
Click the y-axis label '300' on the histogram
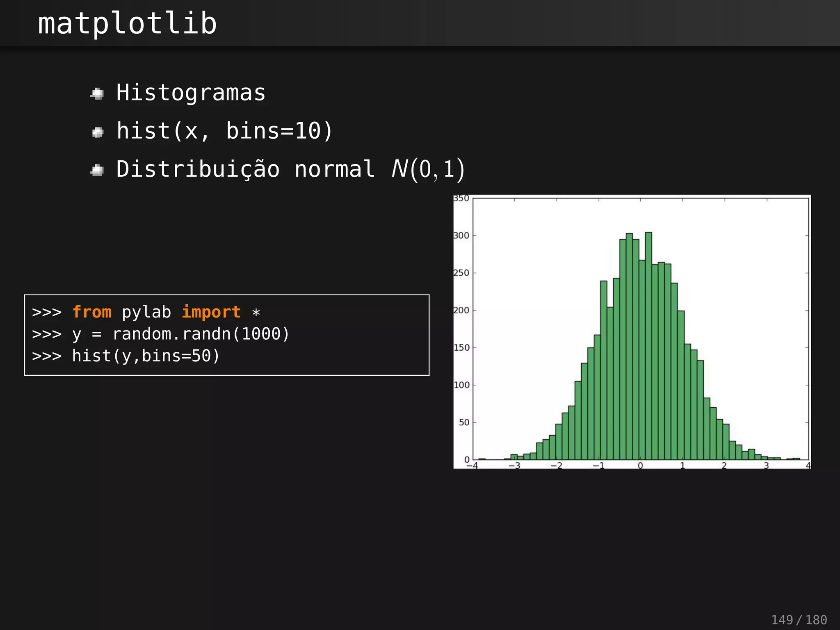click(x=461, y=235)
